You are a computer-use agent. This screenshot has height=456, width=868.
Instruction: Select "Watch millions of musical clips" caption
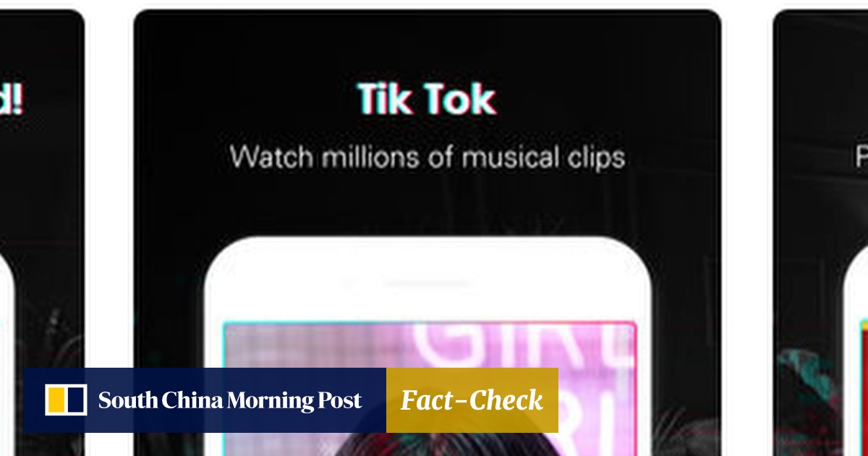click(427, 157)
